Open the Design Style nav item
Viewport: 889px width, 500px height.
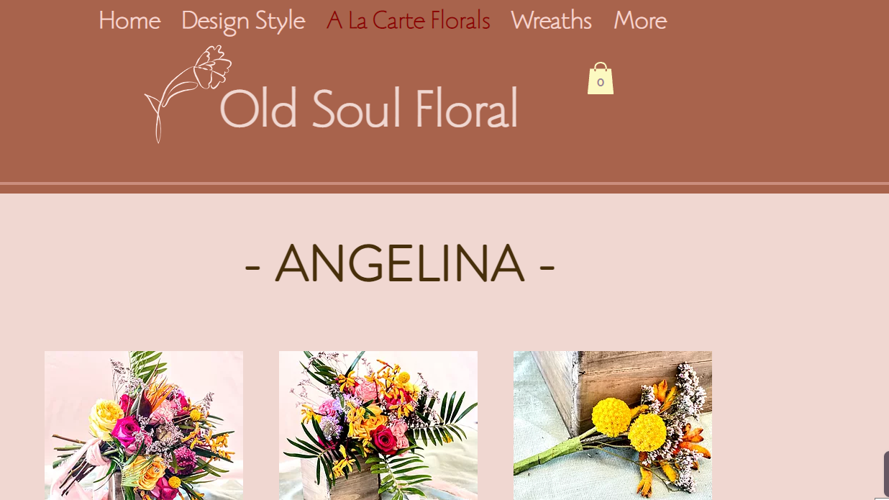click(243, 21)
